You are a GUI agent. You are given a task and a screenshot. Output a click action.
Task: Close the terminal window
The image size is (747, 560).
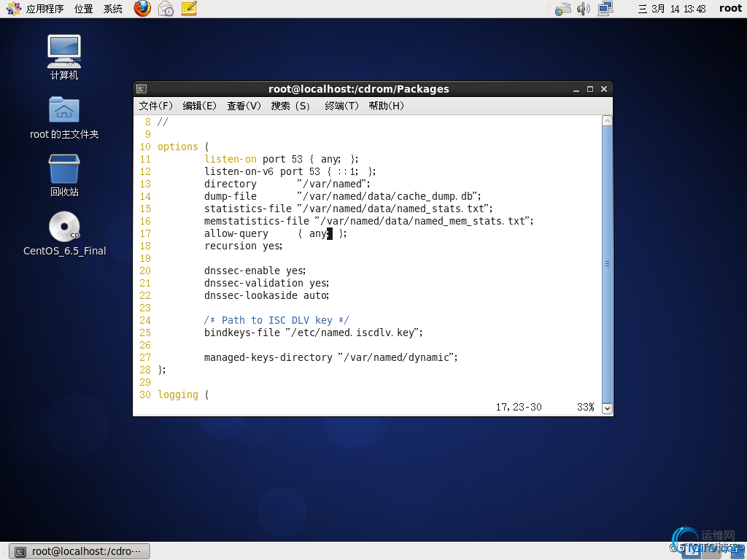(x=603, y=89)
